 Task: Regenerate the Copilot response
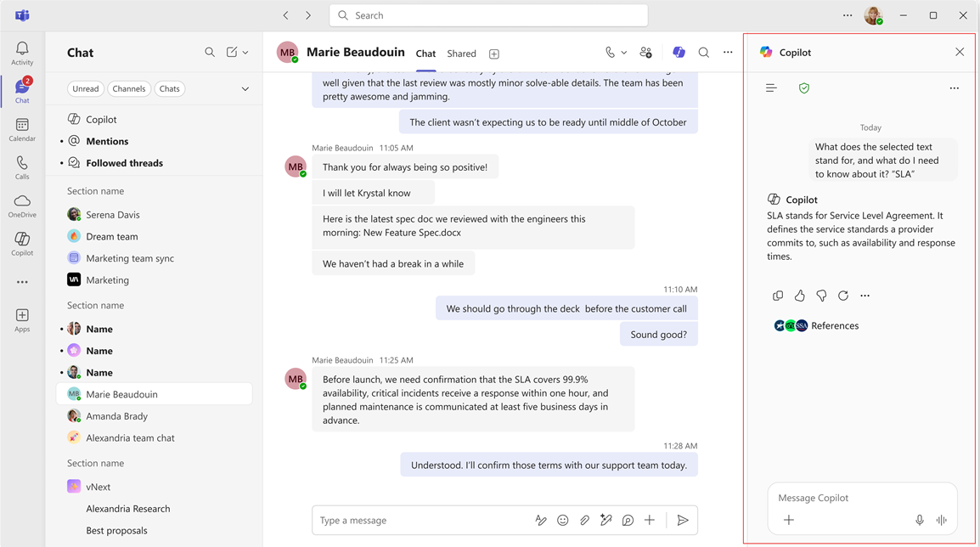(843, 296)
